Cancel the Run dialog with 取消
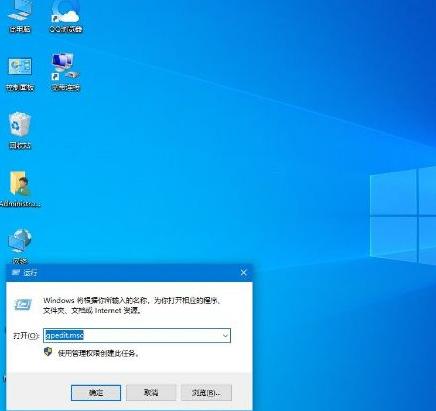This screenshot has width=436, height=411. 151,393
